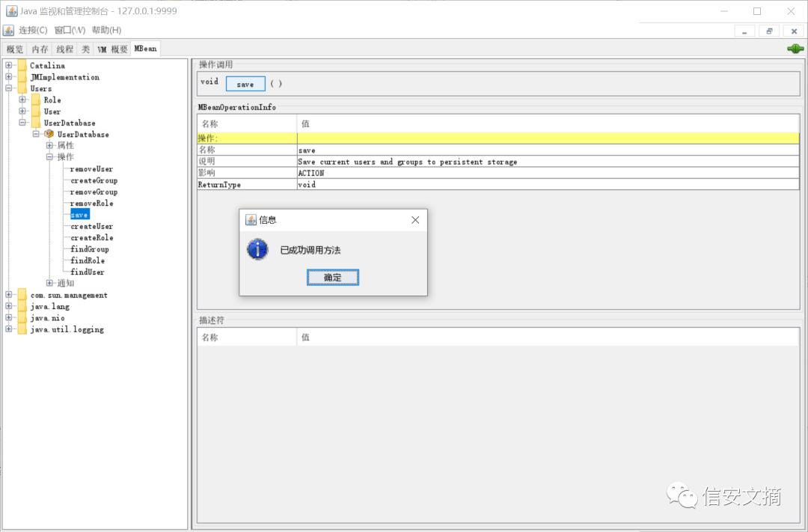Invoke the save operation button
Viewport: 808px width, 532px height.
point(245,84)
